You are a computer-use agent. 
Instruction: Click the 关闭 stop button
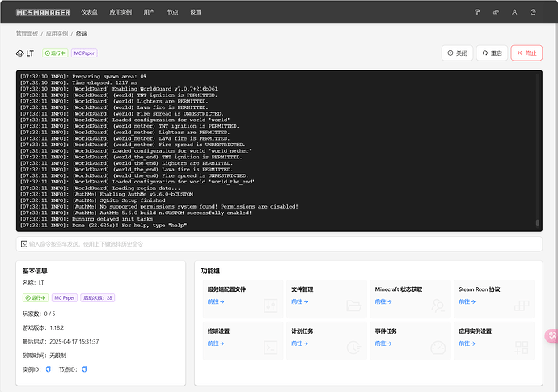[x=457, y=53]
